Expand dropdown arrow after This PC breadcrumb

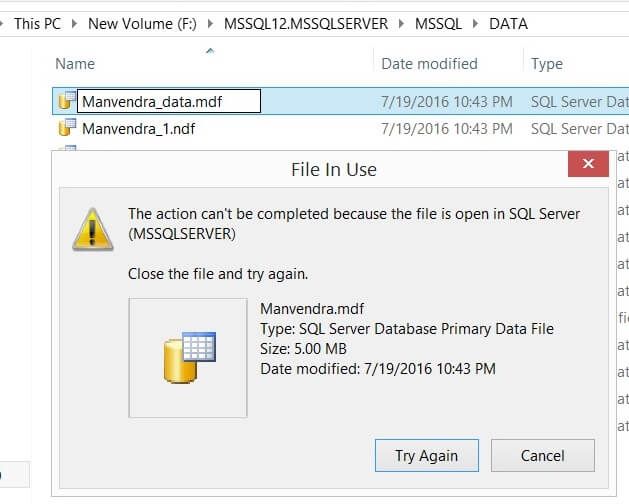74,24
